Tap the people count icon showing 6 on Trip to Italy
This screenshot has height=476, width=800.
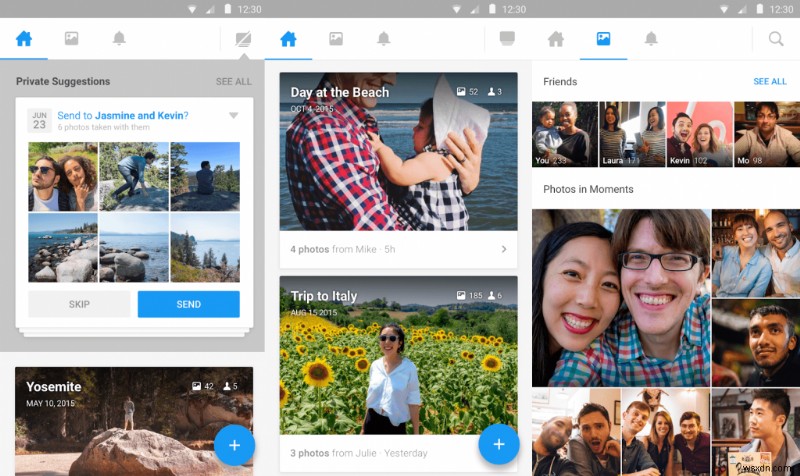[491, 295]
